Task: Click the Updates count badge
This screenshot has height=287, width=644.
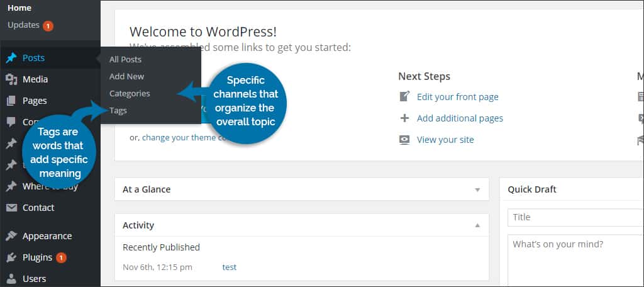Action: tap(48, 26)
